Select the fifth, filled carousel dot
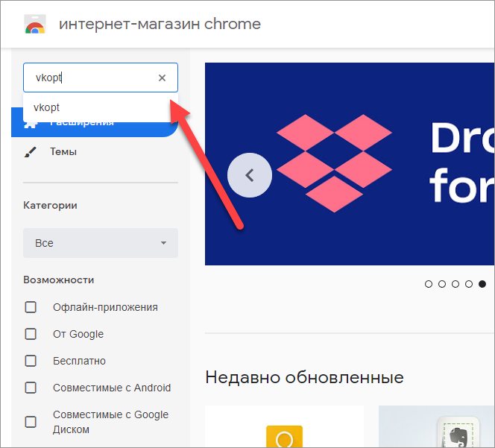This screenshot has width=495, height=448. pyautogui.click(x=482, y=284)
